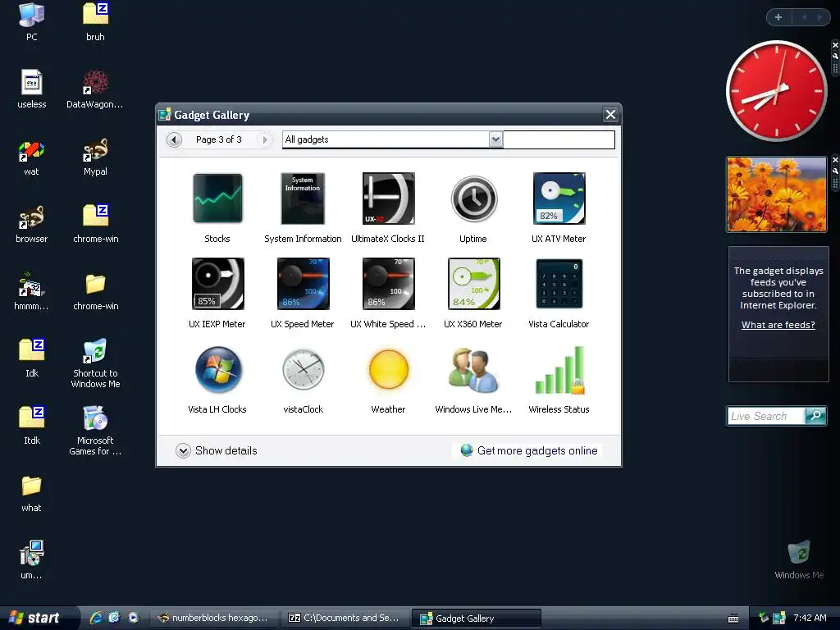Screen dimensions: 840x630
Task: Choose the Vista LH Clocks gadget
Action: (217, 369)
